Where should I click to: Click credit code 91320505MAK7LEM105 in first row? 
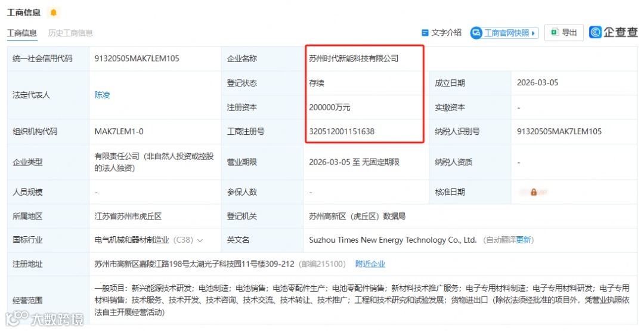[x=137, y=58]
